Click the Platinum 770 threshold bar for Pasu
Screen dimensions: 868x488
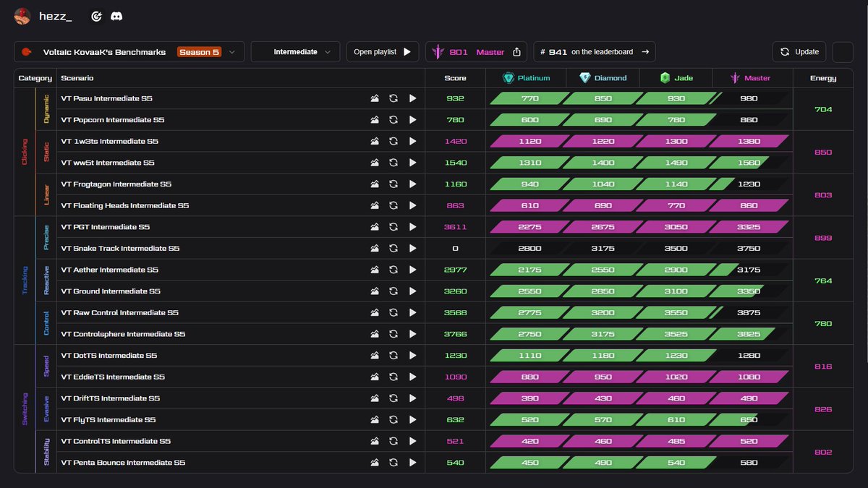530,98
